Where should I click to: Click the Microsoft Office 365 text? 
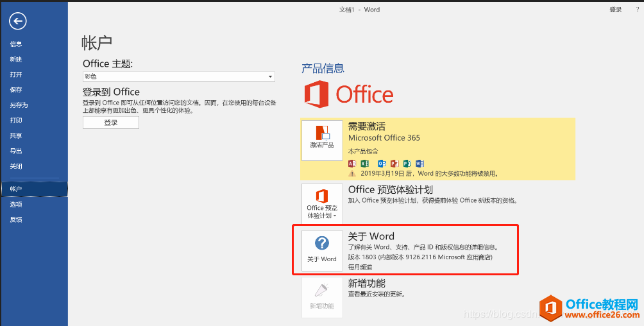click(384, 138)
